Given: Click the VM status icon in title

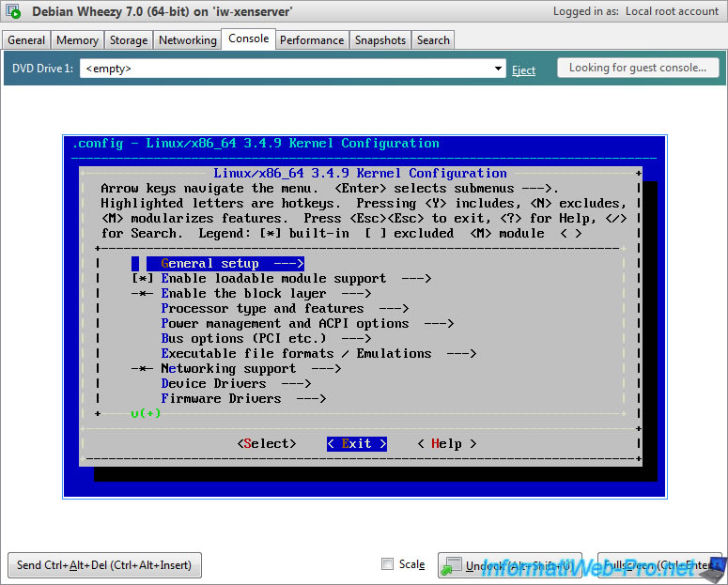Looking at the screenshot, I should tap(13, 11).
